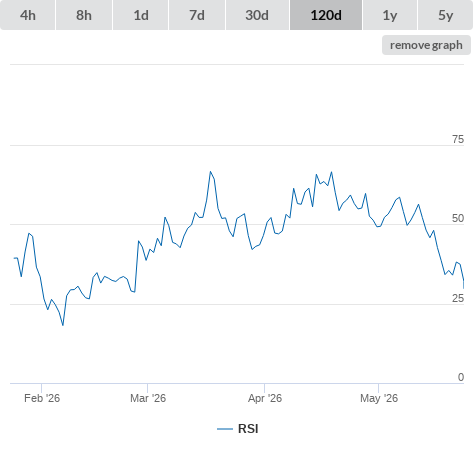The width and height of the screenshot is (474, 455).
Task: Click the 25 level axis label
Action: pyautogui.click(x=458, y=298)
